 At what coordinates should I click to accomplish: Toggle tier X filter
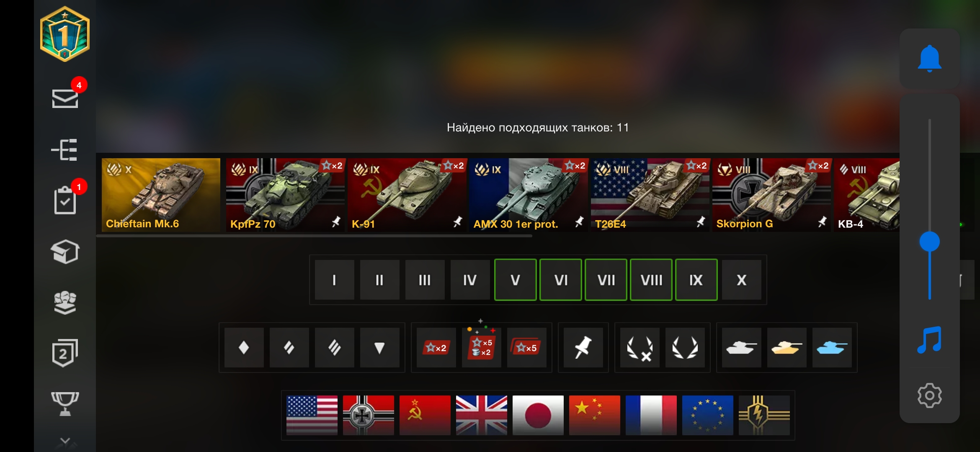[x=741, y=280]
